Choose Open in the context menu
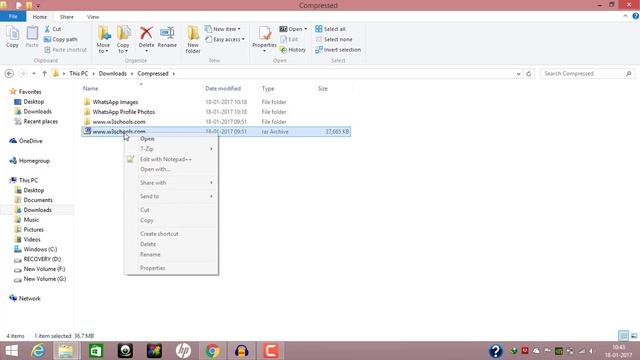Screen dimensions: 640x360 point(171,139)
